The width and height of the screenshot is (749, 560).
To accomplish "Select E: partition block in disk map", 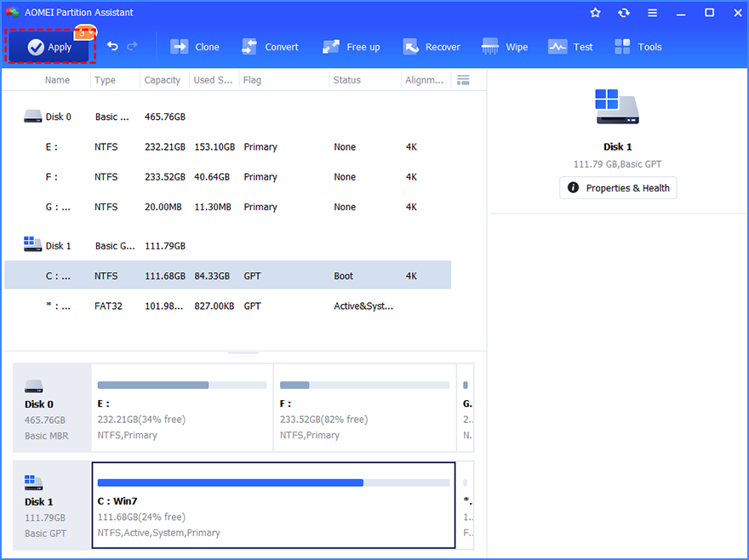I will click(182, 408).
